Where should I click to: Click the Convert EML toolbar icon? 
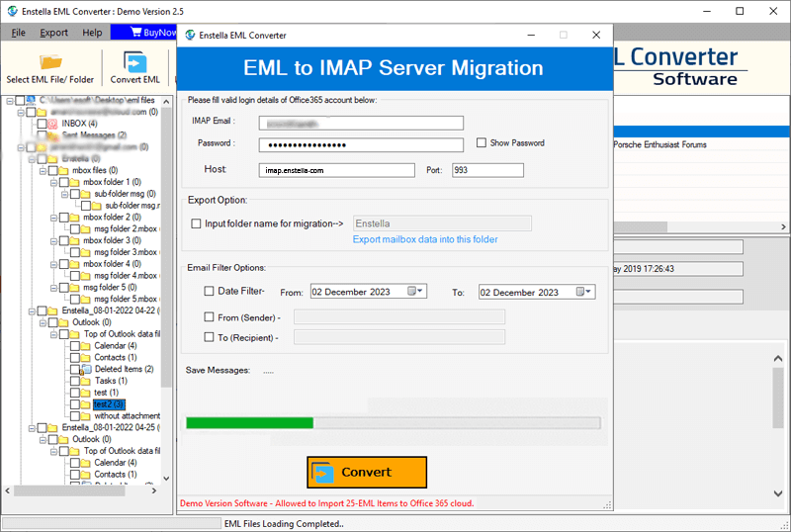[x=134, y=61]
